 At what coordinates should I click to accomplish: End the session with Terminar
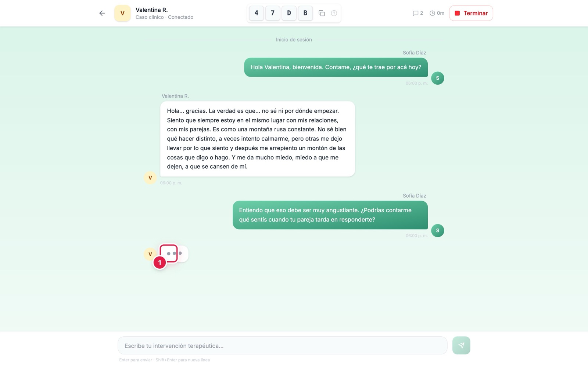coord(471,13)
